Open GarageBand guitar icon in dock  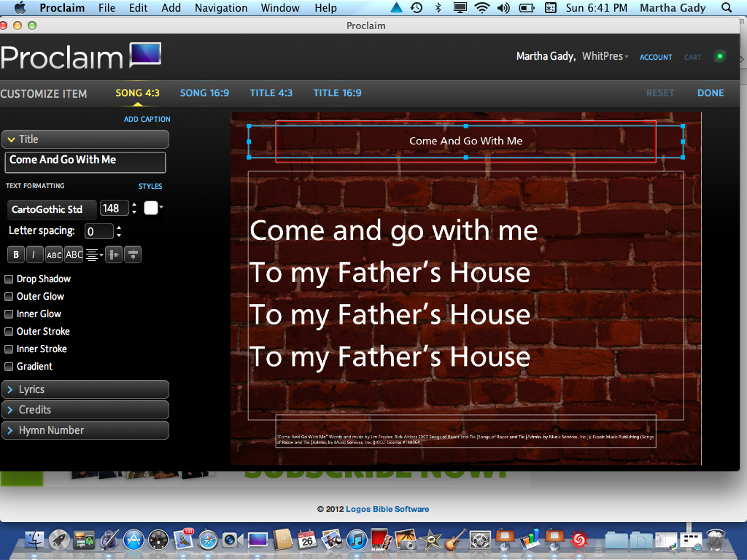pos(455,540)
